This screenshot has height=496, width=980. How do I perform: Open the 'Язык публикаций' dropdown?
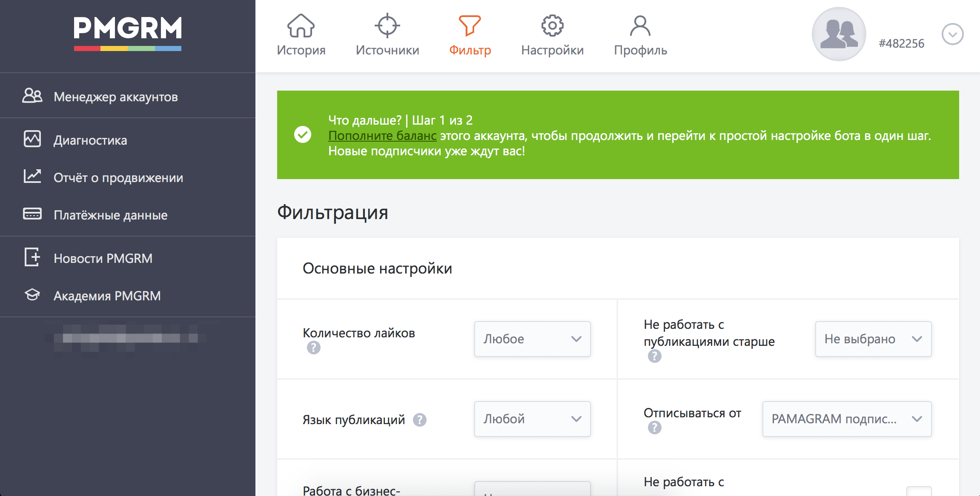click(532, 419)
